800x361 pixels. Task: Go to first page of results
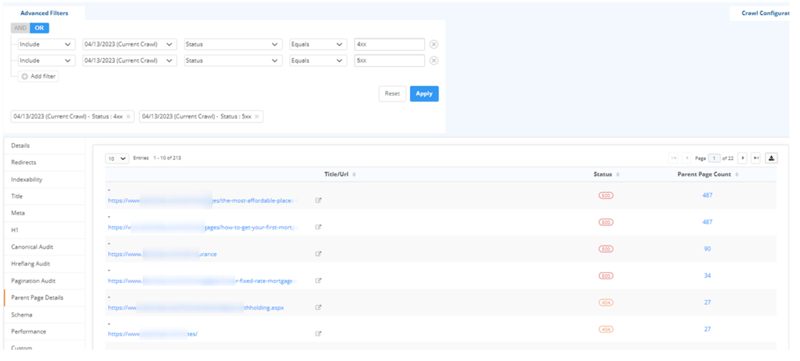coord(673,159)
